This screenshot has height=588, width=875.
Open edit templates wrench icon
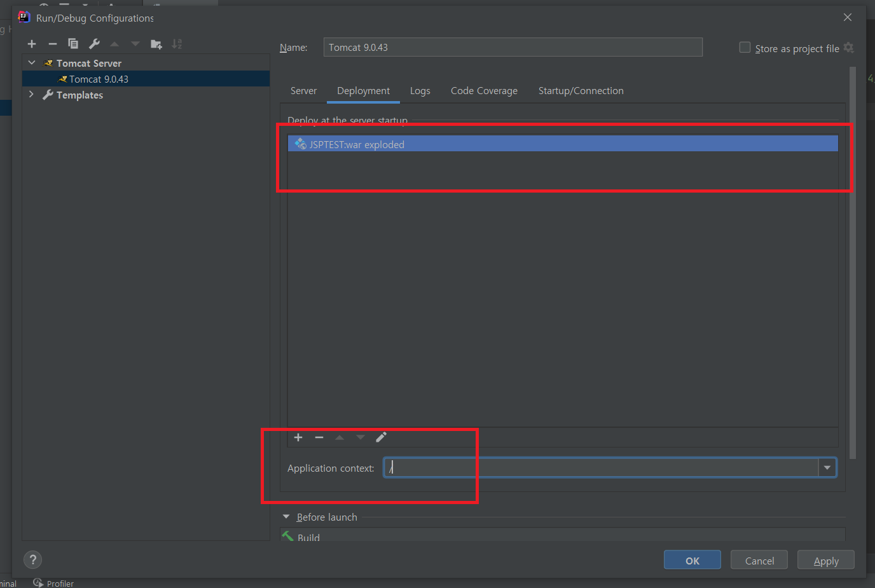[94, 44]
